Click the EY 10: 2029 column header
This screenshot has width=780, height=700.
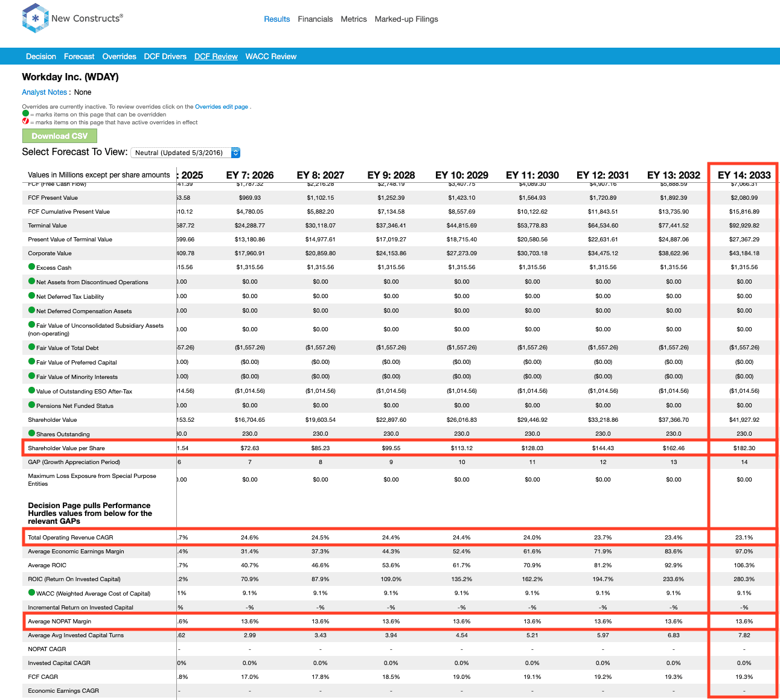point(462,175)
